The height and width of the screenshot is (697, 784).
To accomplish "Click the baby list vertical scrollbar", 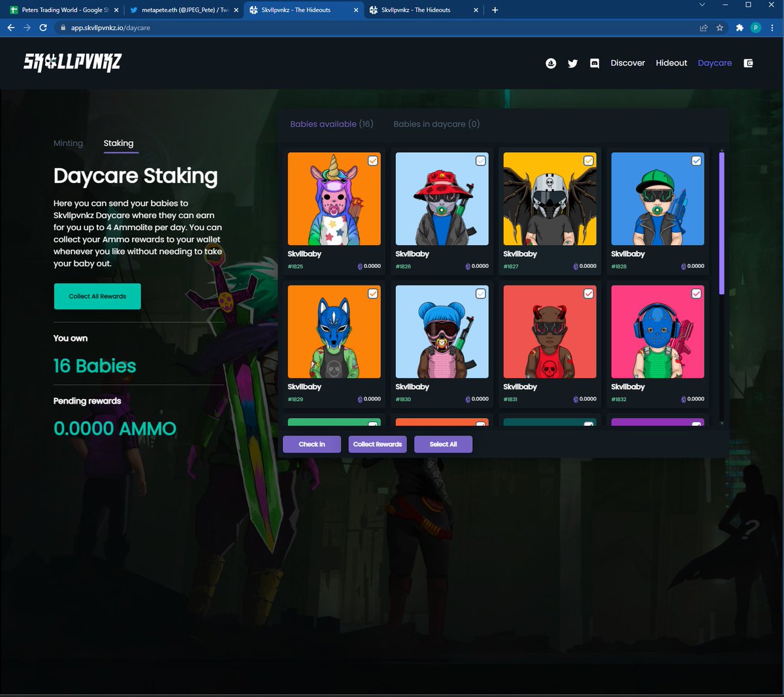I will pyautogui.click(x=722, y=223).
